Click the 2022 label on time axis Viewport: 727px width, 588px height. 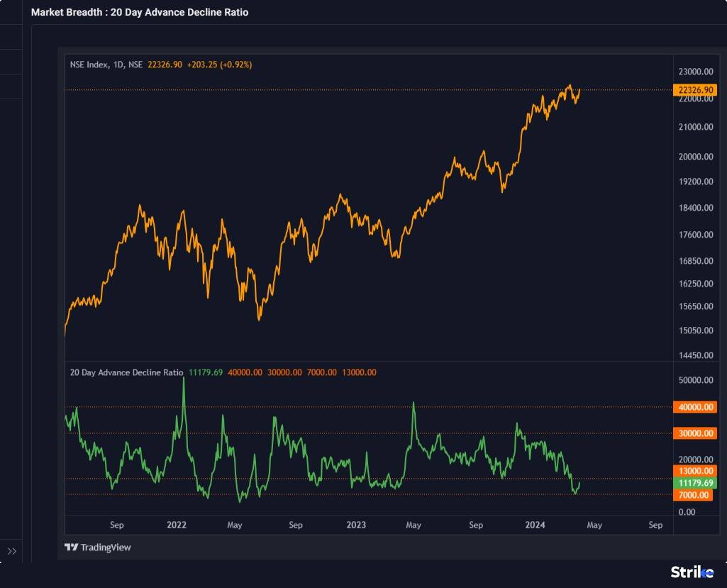(x=177, y=525)
